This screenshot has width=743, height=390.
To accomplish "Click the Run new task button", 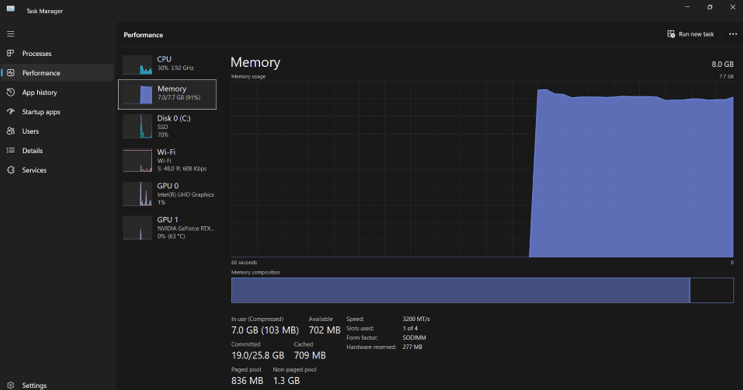I will (x=690, y=34).
